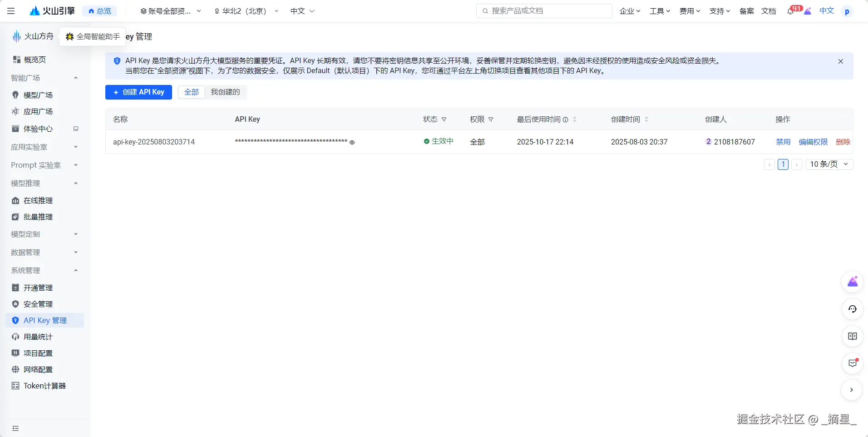Switch to the 全部 tab

pos(192,92)
